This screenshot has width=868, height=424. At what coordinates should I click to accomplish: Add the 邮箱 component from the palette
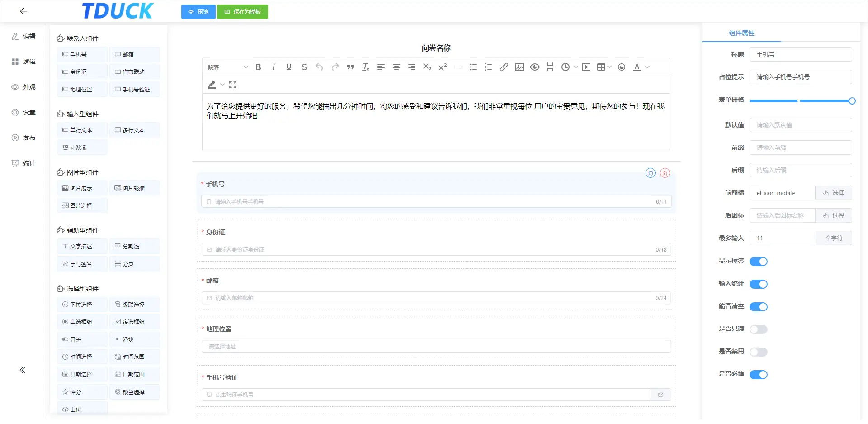click(x=134, y=54)
